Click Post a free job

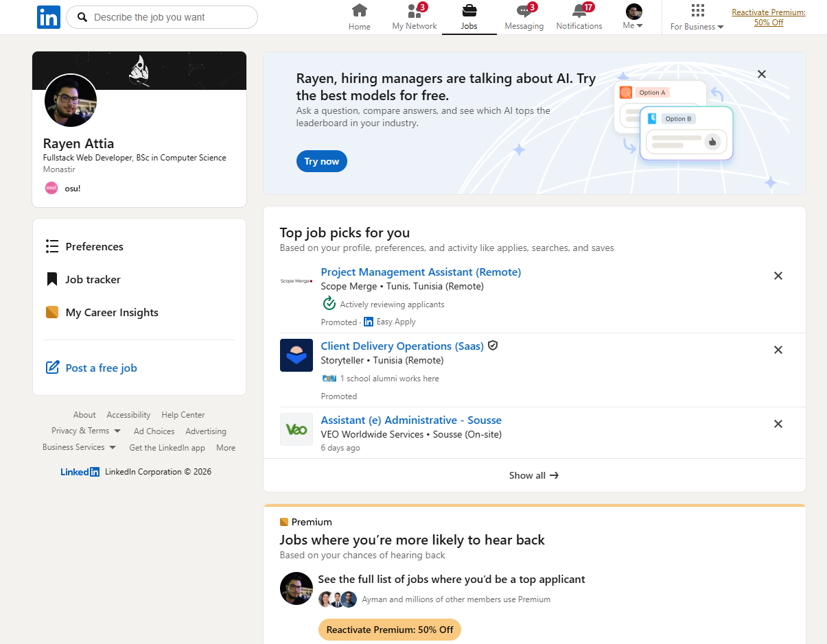(101, 368)
